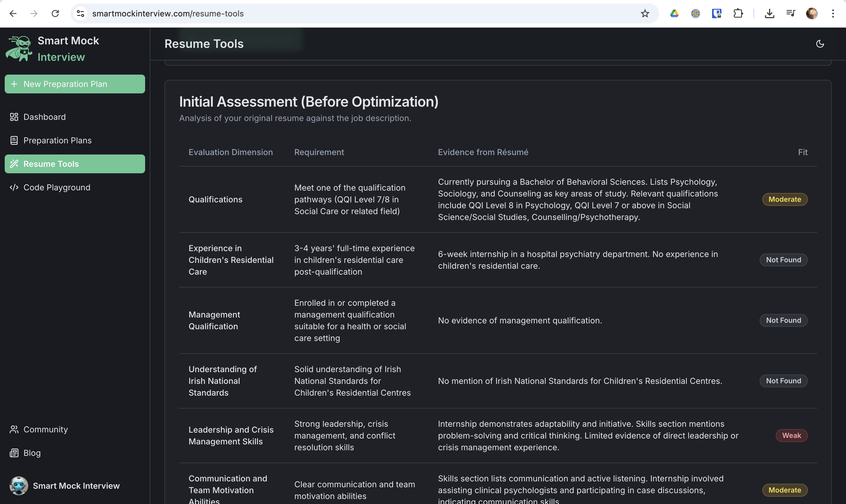Click the Evaluation Dimension column header

point(231,152)
